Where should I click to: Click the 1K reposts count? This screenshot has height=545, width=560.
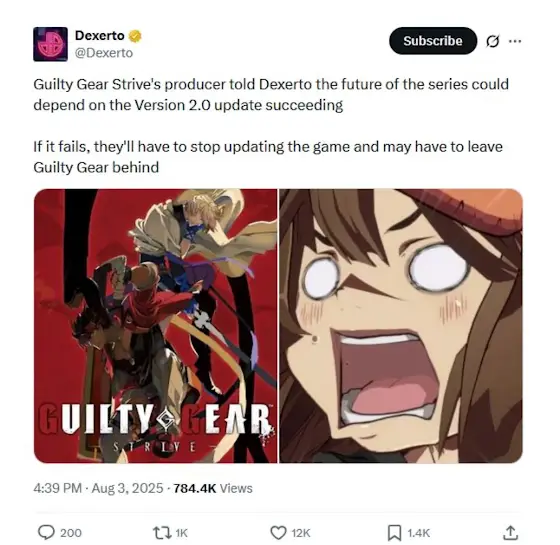point(181,533)
